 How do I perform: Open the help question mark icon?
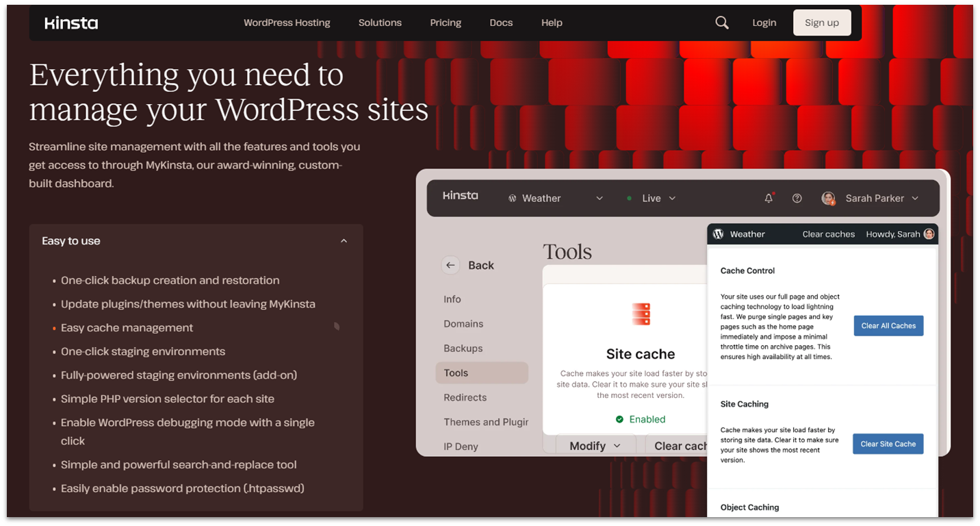[x=797, y=198]
